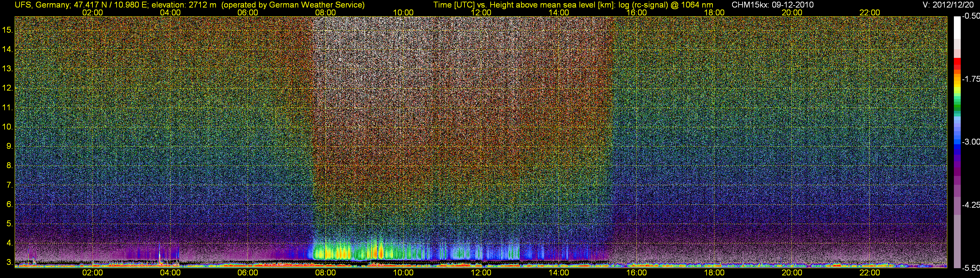Click the 12:00 label on the top time axis
Screen dimensions: 980x278
[481, 12]
